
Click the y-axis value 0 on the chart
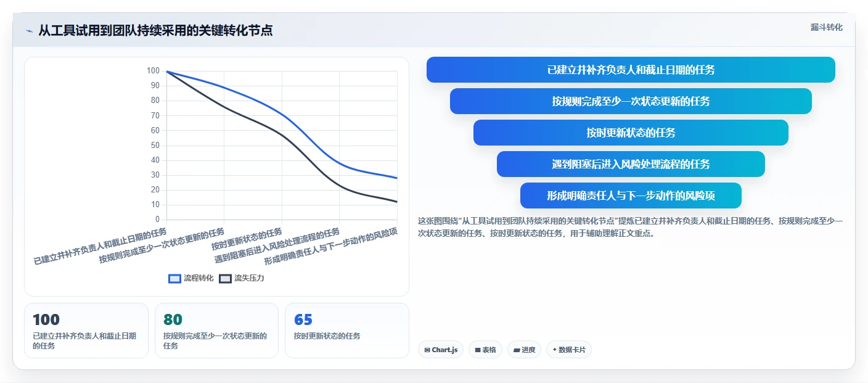[158, 220]
